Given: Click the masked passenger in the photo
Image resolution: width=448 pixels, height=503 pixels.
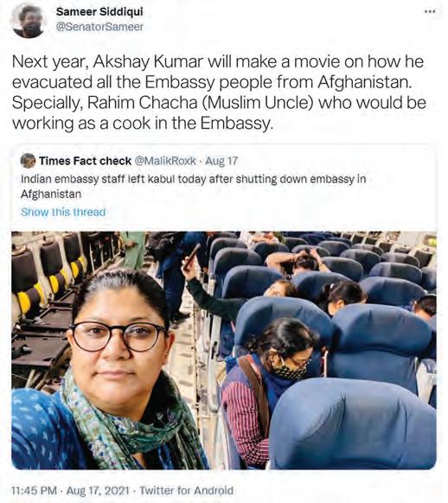Looking at the screenshot, I should pos(270,379).
